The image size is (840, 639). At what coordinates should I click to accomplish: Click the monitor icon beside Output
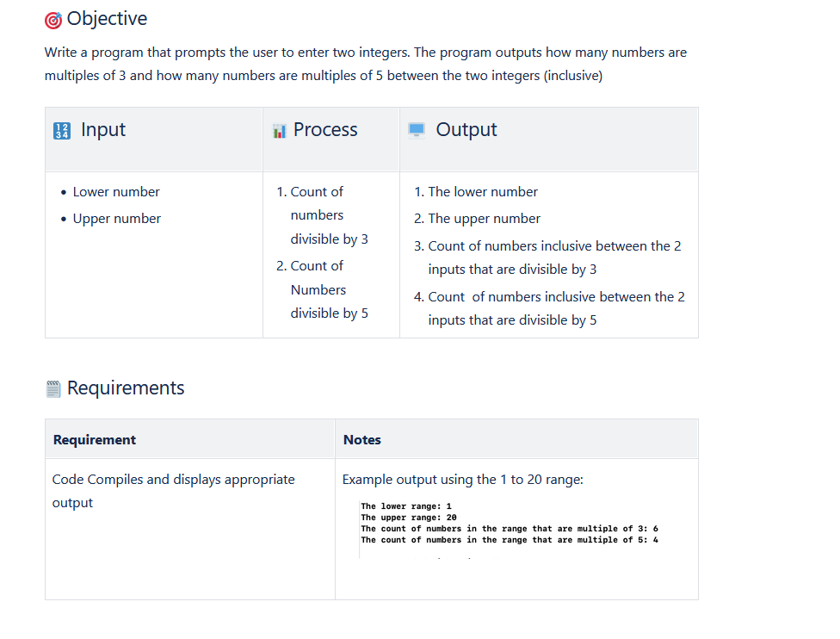click(x=418, y=129)
